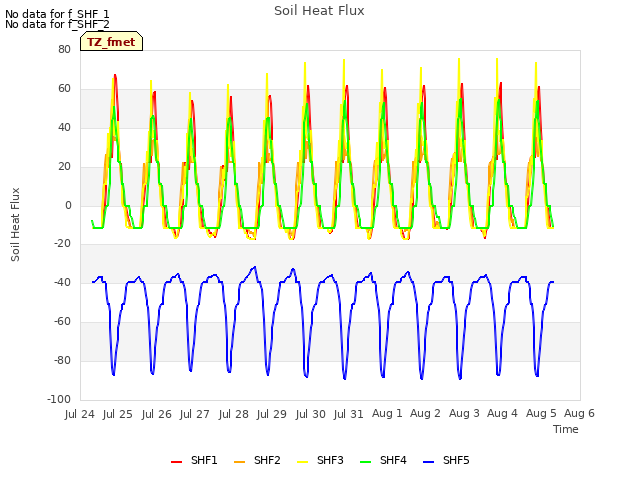
Task: Click the 80 y-axis tick label
Action: point(64,49)
